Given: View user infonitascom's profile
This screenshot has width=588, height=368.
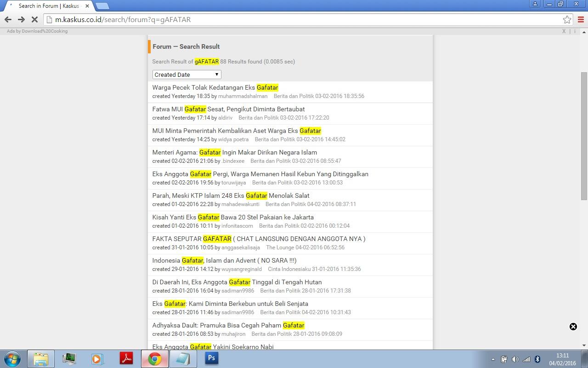Looking at the screenshot, I should pyautogui.click(x=237, y=226).
